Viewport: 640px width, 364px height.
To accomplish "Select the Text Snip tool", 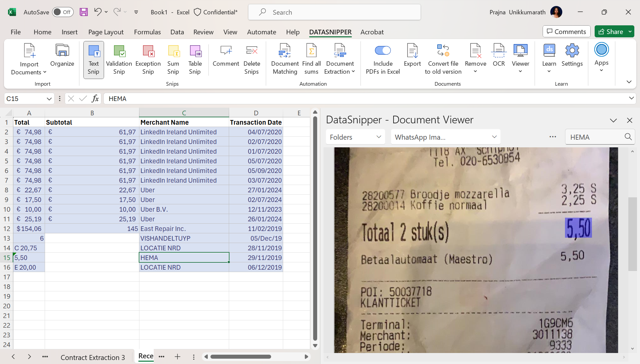I will (93, 60).
